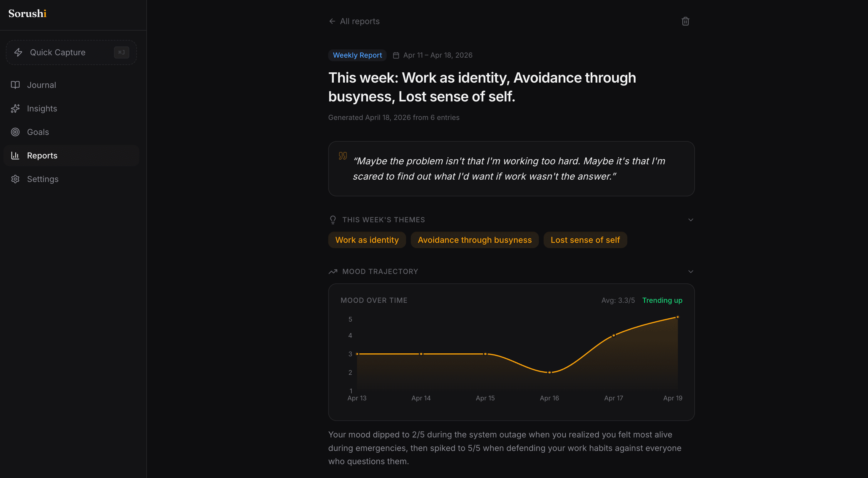Click the Apr 17 data point
Image resolution: width=868 pixels, height=478 pixels.
[614, 335]
